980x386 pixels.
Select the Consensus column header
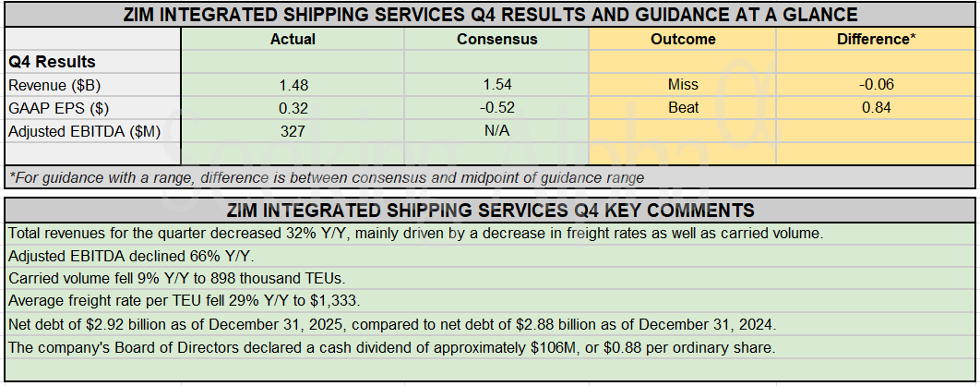[496, 39]
